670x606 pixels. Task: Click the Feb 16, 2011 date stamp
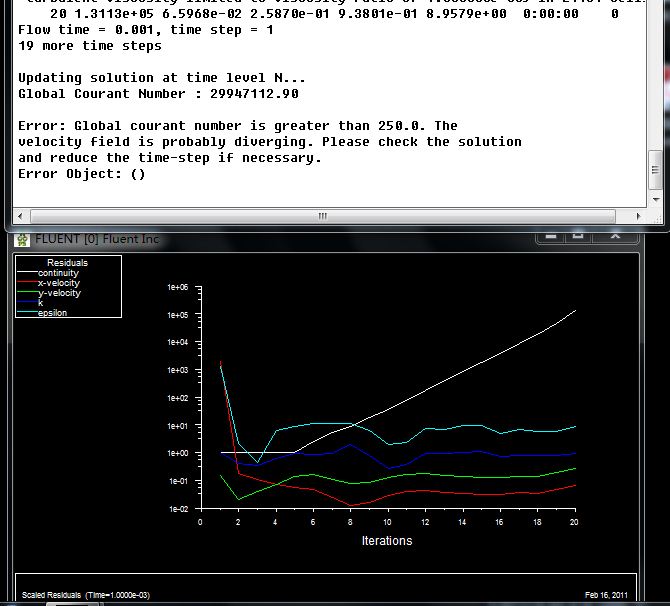(607, 595)
